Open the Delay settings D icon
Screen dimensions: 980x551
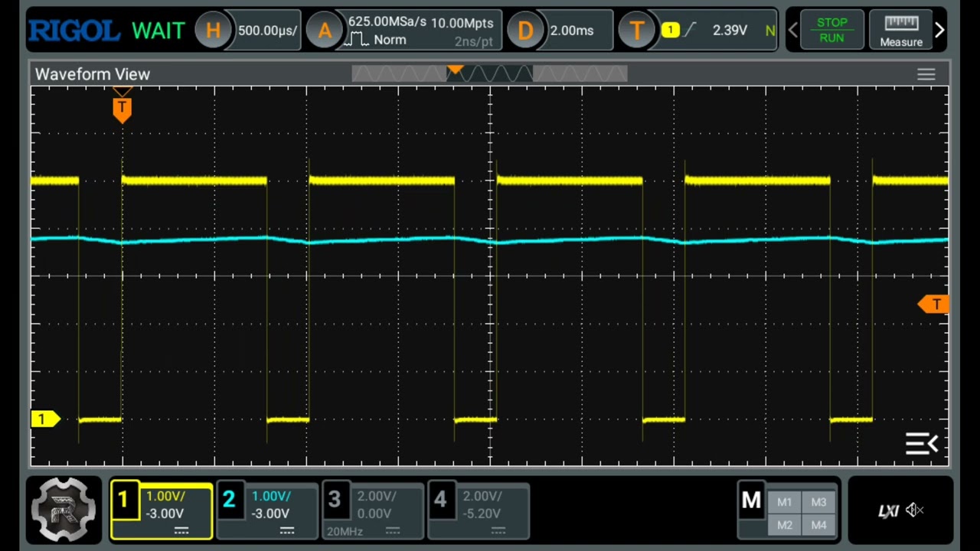pyautogui.click(x=526, y=31)
